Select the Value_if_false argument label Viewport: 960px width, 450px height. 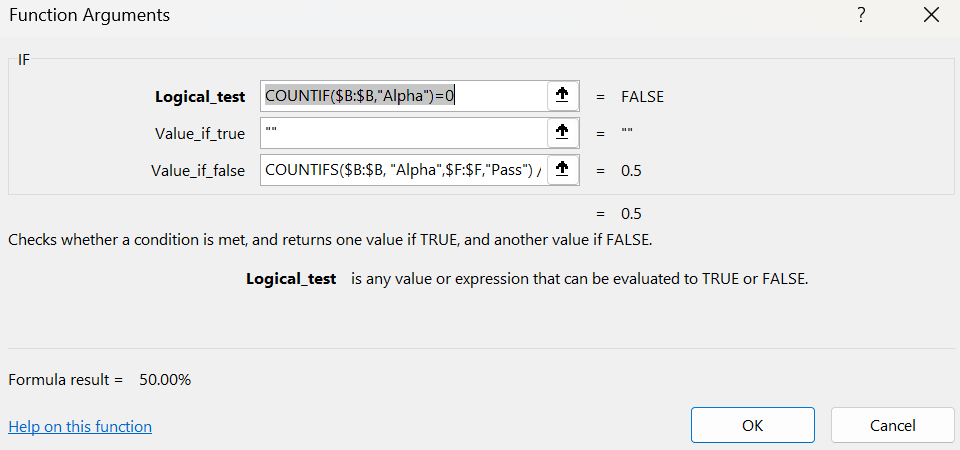pyautogui.click(x=198, y=171)
